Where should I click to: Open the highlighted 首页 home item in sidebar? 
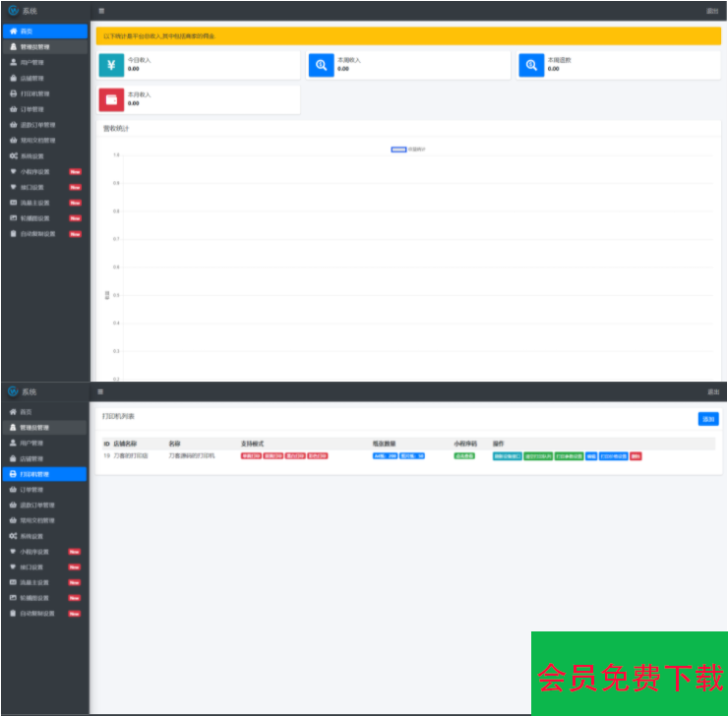coord(44,31)
